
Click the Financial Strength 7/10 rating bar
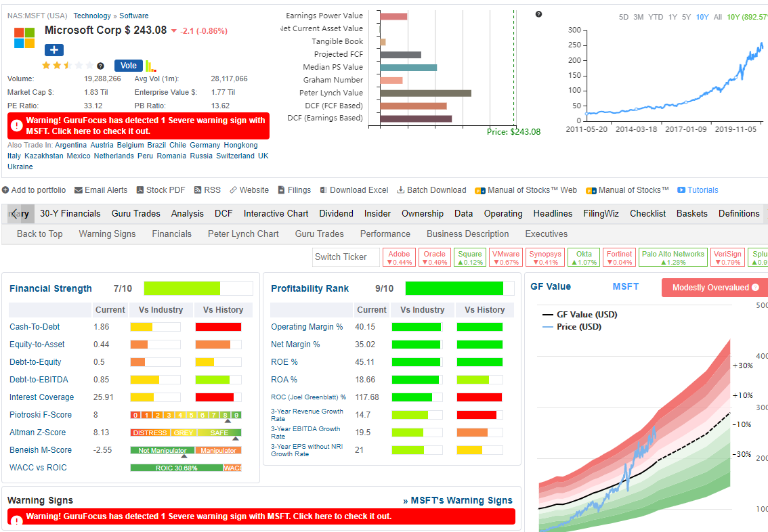pyautogui.click(x=198, y=288)
